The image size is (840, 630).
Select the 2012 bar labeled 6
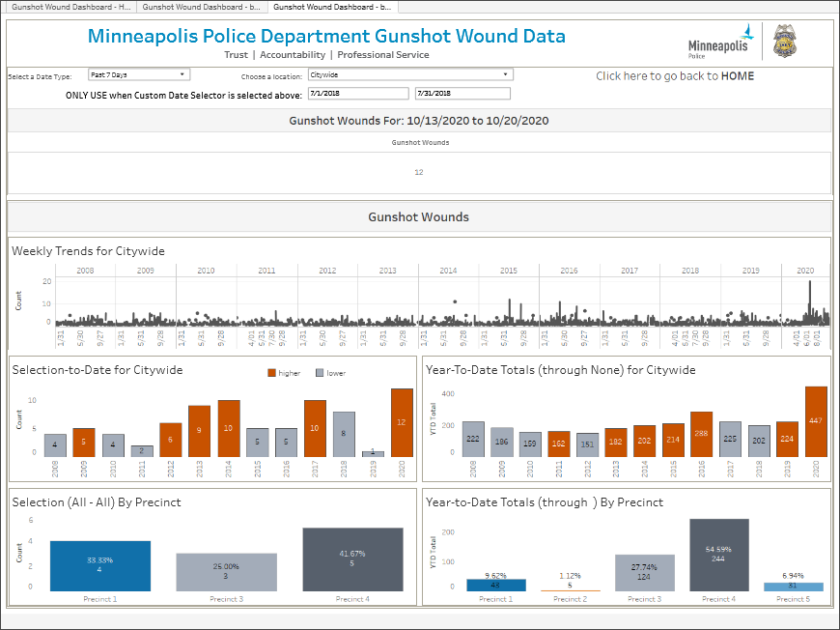pos(170,440)
